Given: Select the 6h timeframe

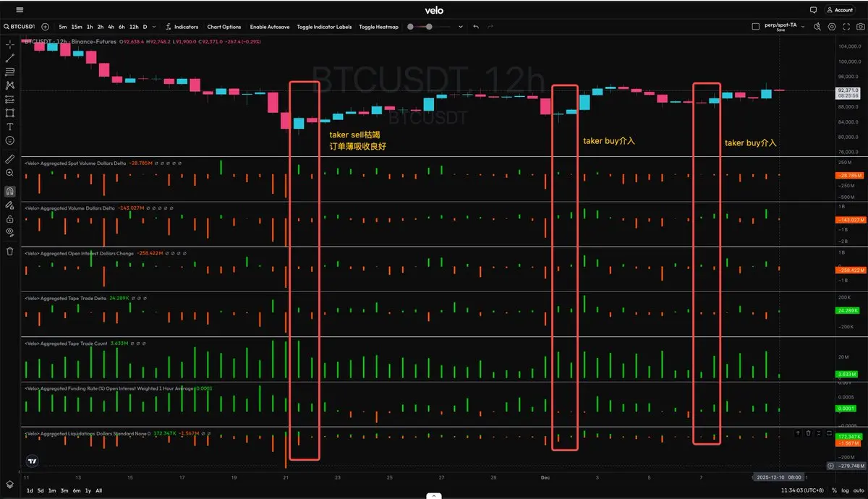Looking at the screenshot, I should (121, 27).
